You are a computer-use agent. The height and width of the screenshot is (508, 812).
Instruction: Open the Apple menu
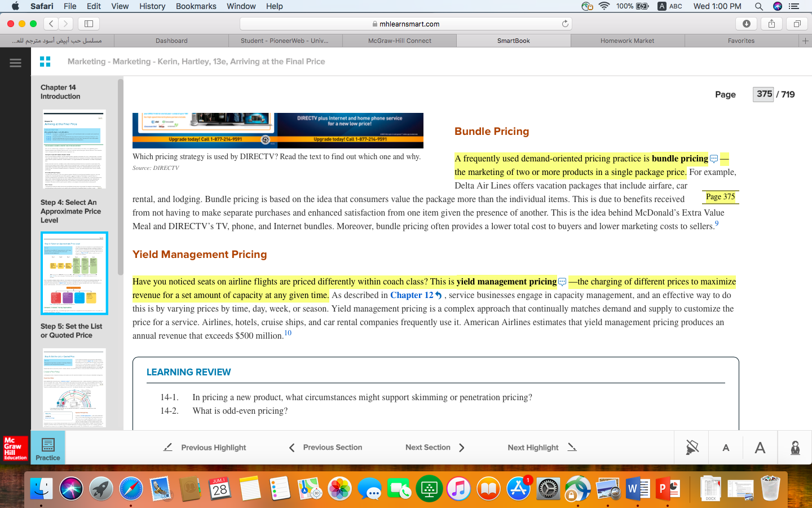15,6
